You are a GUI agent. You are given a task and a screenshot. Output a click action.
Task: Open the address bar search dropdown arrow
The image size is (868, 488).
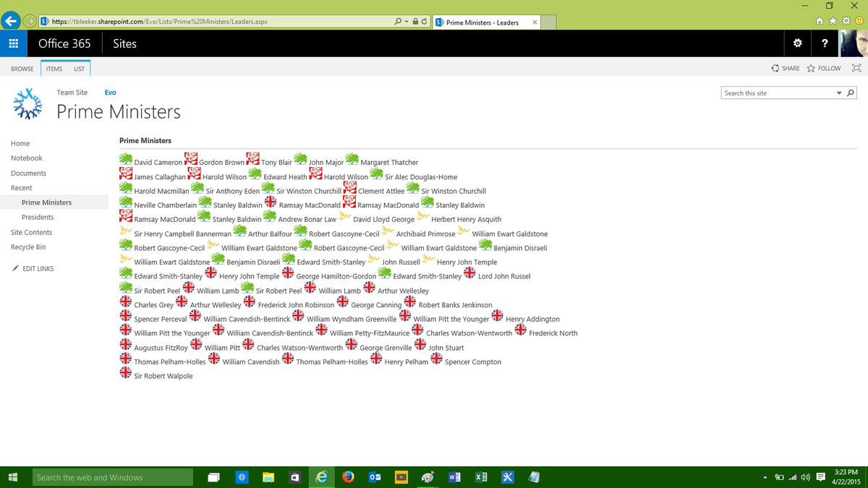pos(406,22)
